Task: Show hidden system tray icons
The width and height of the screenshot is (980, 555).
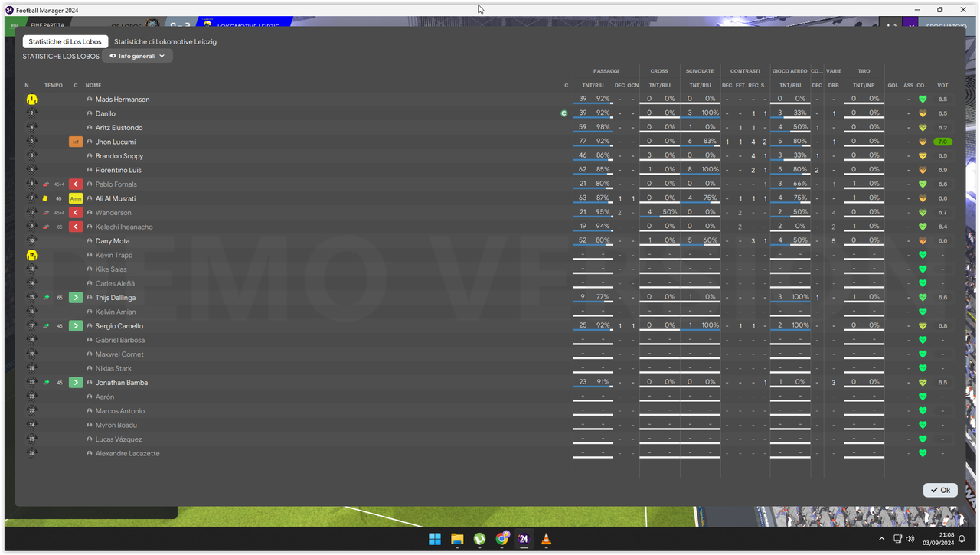Action: (x=881, y=539)
